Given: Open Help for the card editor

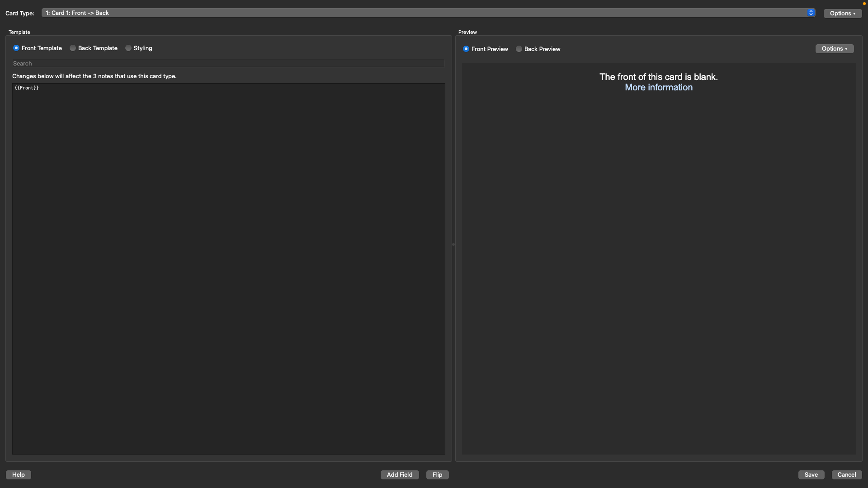Looking at the screenshot, I should 18,474.
